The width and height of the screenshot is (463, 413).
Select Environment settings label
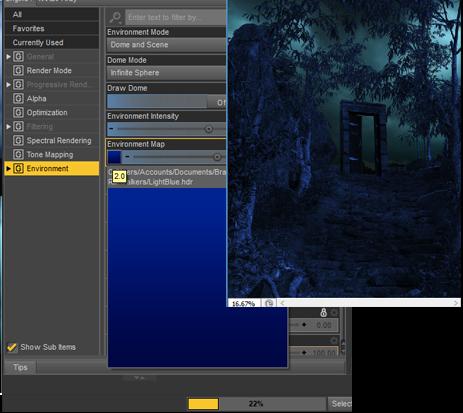coord(48,169)
